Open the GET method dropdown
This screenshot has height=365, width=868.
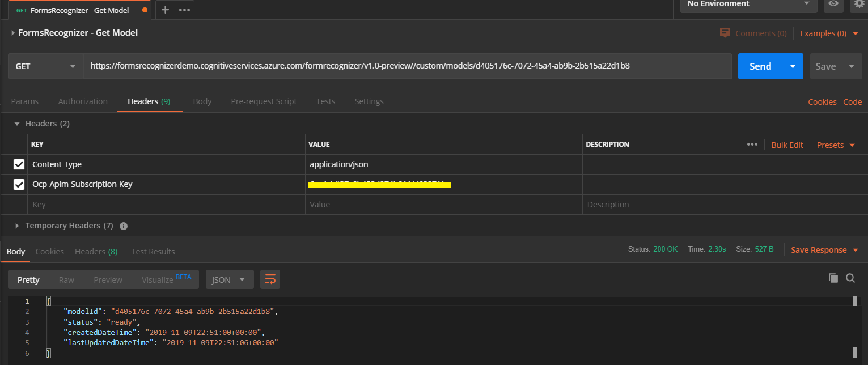[x=45, y=66]
